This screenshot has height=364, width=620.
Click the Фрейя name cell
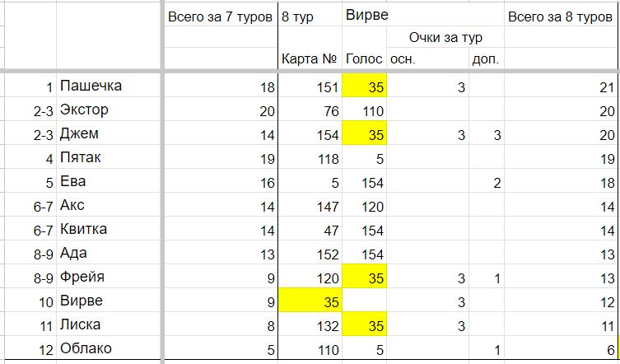point(109,277)
